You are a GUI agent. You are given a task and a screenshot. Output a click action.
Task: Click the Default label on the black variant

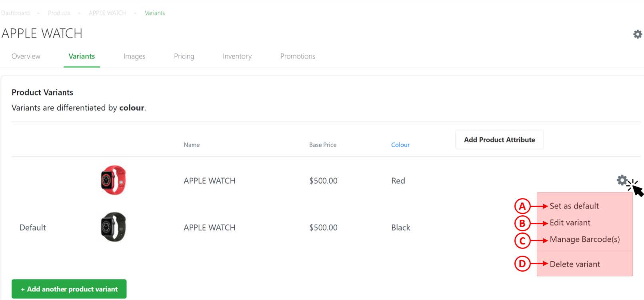[33, 227]
